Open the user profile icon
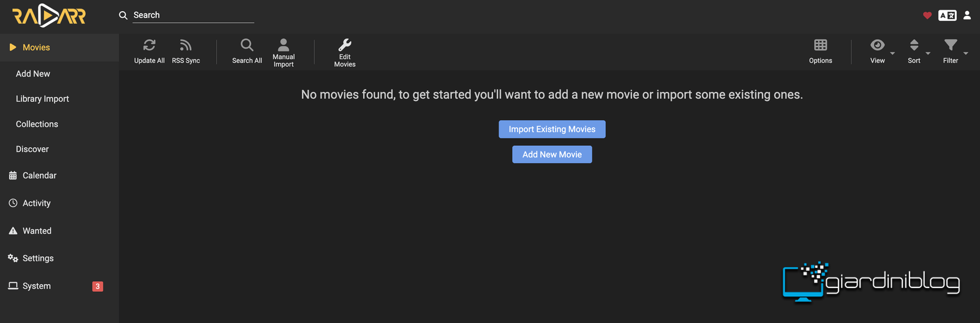The image size is (980, 323). tap(967, 15)
